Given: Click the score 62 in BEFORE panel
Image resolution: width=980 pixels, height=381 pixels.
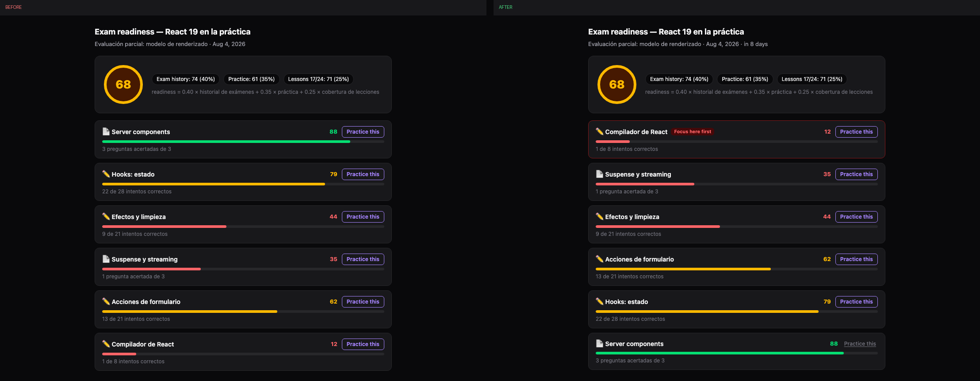Looking at the screenshot, I should click(x=333, y=302).
